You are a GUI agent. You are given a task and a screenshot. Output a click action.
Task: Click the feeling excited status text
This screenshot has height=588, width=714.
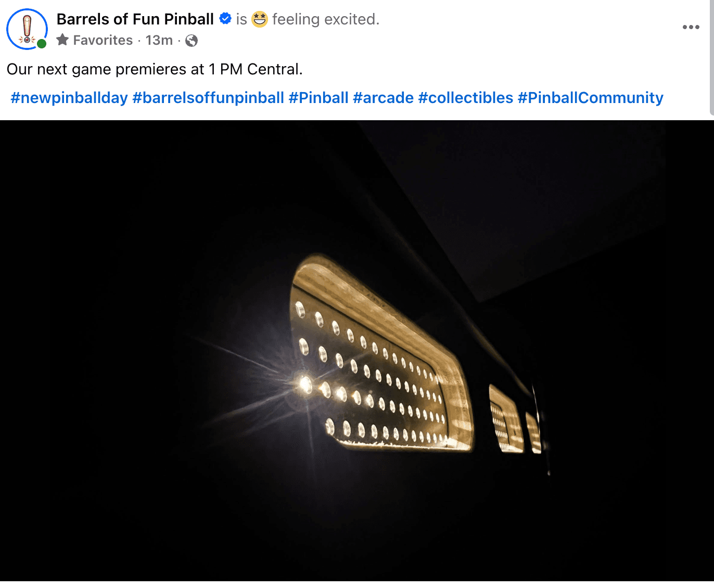point(326,19)
